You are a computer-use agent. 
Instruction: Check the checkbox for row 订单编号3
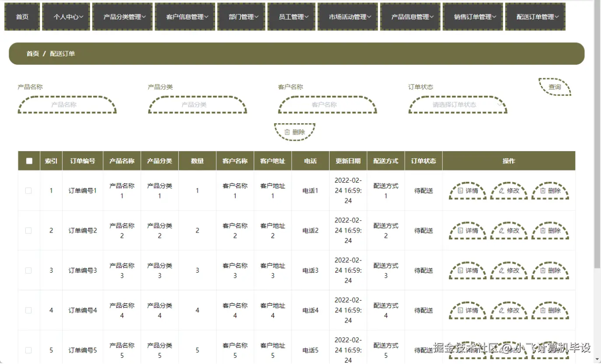coord(28,270)
